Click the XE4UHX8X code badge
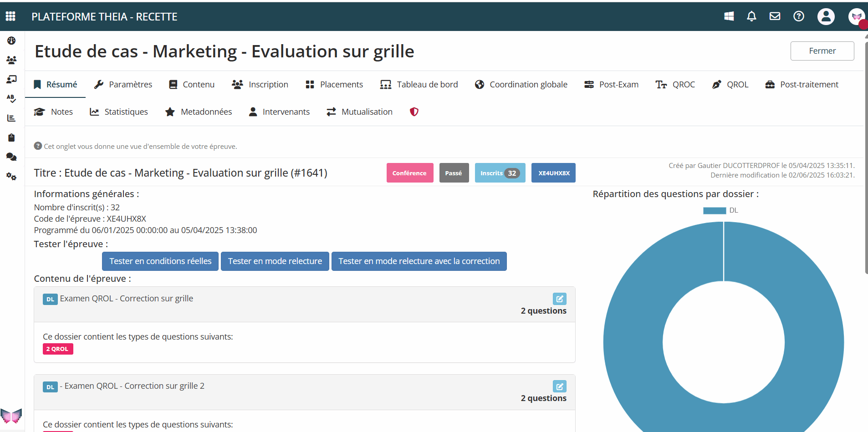 click(553, 173)
